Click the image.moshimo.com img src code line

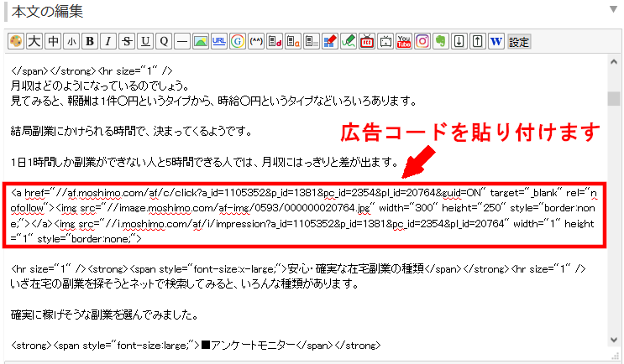304,208
